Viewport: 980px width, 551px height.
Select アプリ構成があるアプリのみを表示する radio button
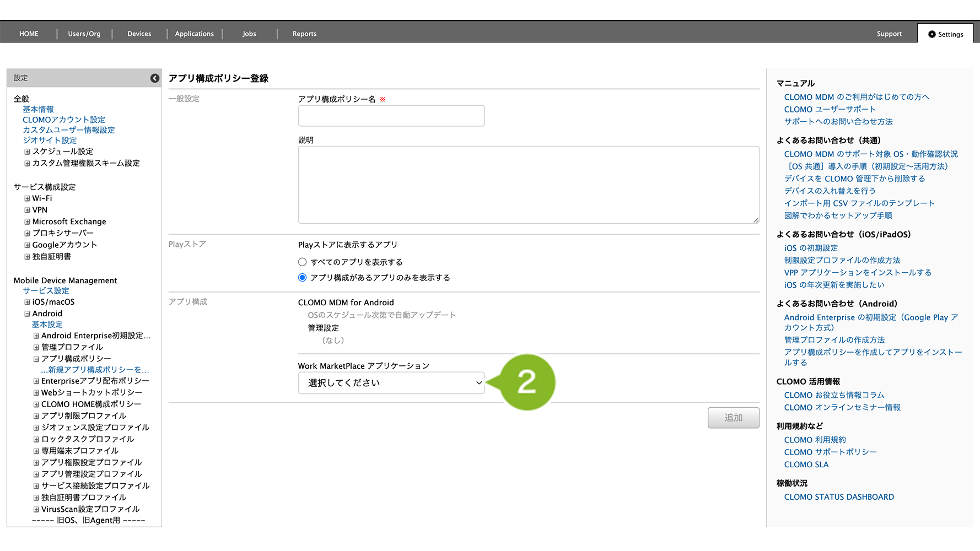302,278
